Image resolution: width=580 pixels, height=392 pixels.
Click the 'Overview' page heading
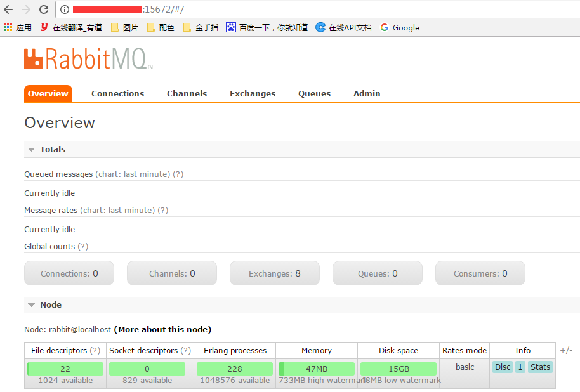(60, 123)
